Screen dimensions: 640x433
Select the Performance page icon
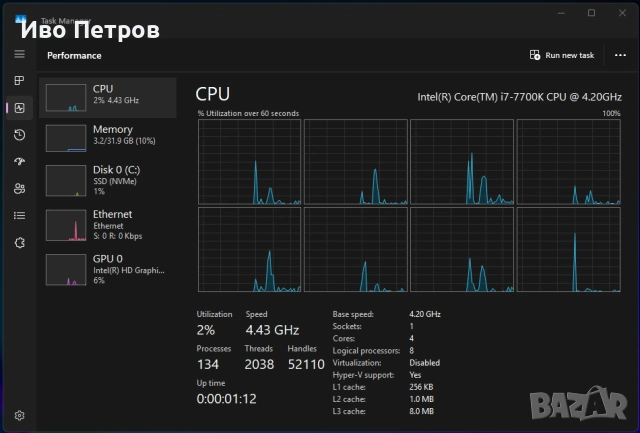[x=20, y=108]
